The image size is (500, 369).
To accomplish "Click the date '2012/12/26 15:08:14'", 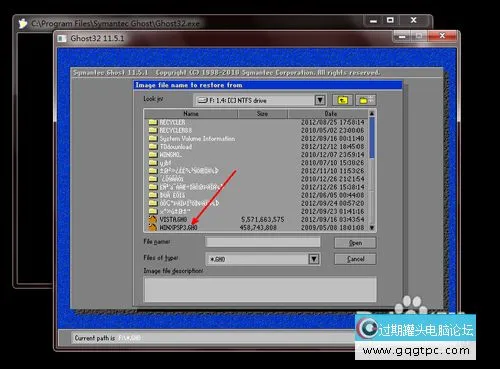I will coord(333,187).
